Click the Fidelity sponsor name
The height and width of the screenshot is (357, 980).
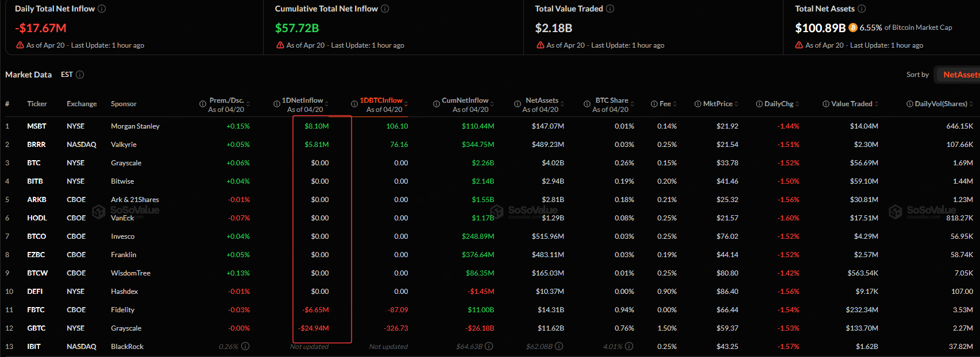pyautogui.click(x=122, y=309)
